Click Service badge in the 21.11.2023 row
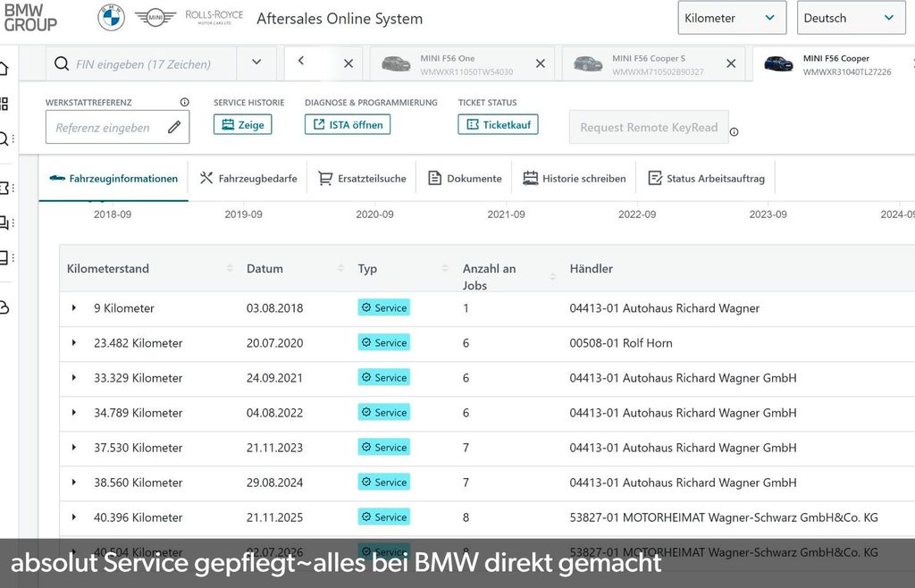 point(384,448)
